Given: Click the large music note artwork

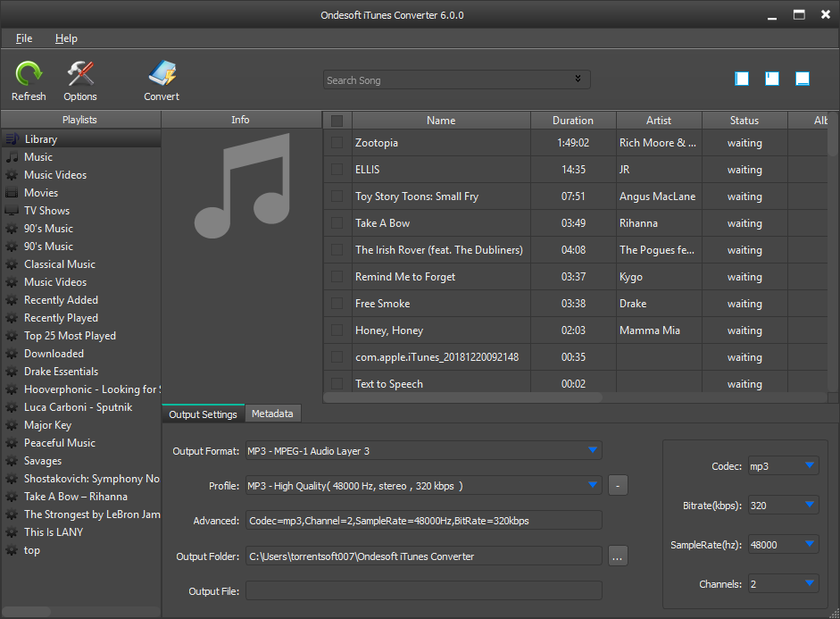Looking at the screenshot, I should pyautogui.click(x=242, y=186).
